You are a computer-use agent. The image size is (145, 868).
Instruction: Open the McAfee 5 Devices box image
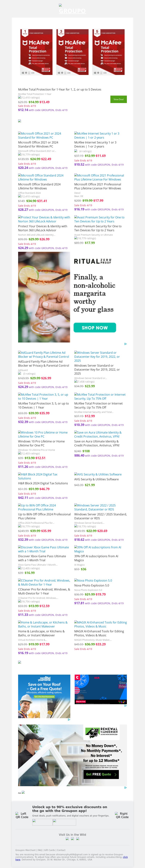[x=108, y=52]
